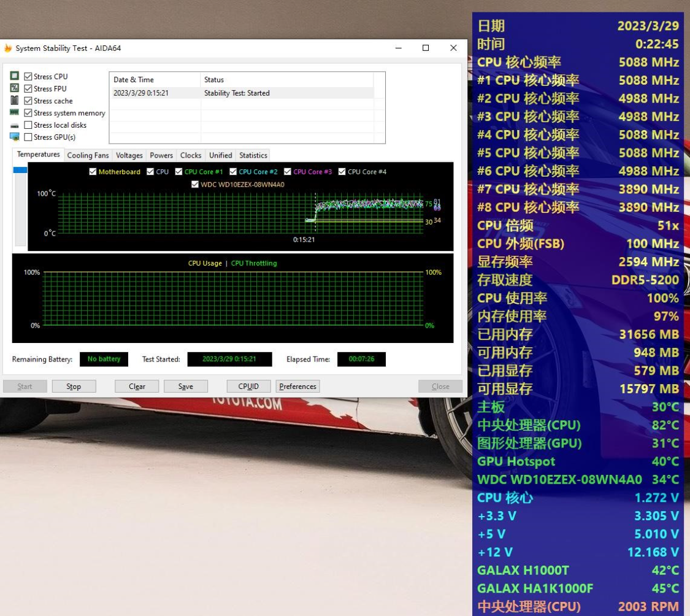
Task: Click the Stress system memory RAM icon
Action: [15, 113]
